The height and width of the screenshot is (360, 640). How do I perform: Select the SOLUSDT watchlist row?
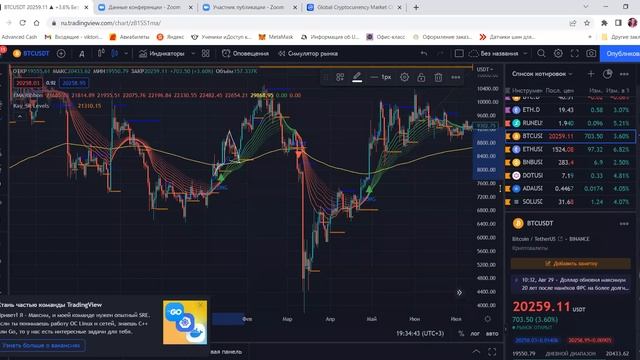click(x=570, y=202)
